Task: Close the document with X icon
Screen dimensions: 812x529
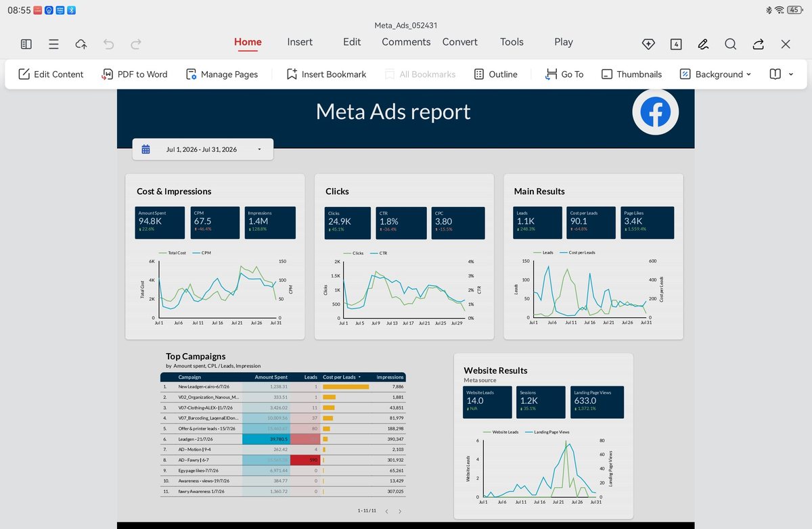Action: tap(786, 44)
